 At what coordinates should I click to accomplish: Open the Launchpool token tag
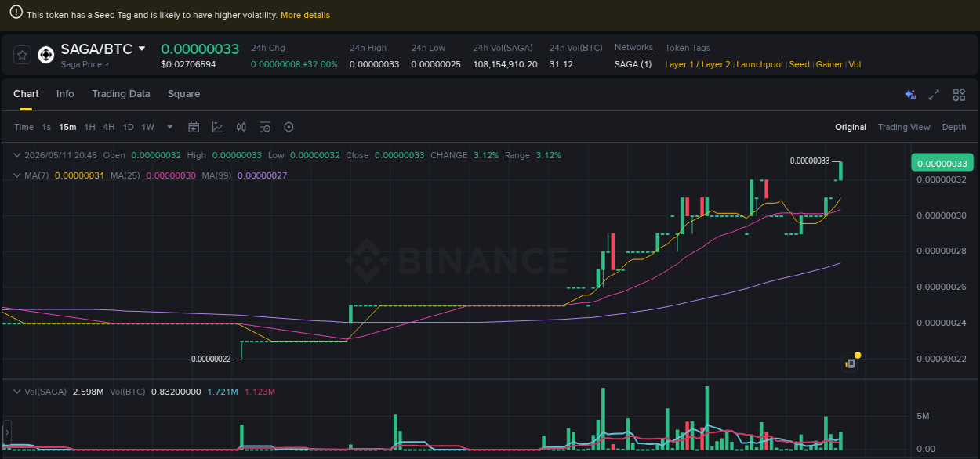[x=760, y=64]
